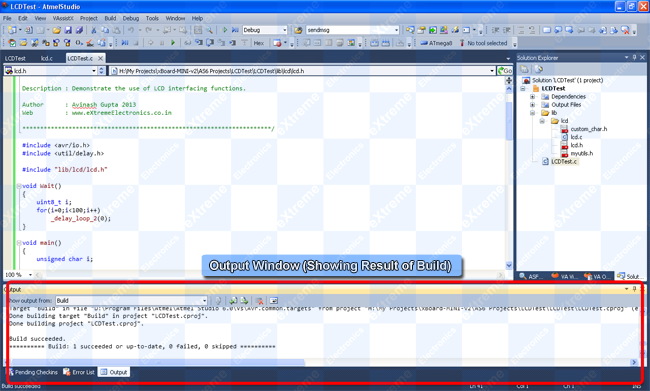Expand the Dependencies node
Viewport: 650px width, 391px height.
[533, 97]
